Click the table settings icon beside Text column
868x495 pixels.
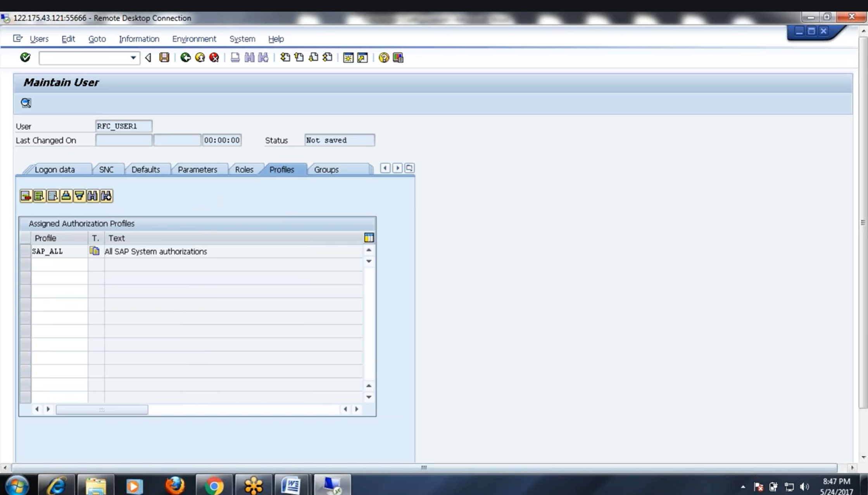[369, 237]
